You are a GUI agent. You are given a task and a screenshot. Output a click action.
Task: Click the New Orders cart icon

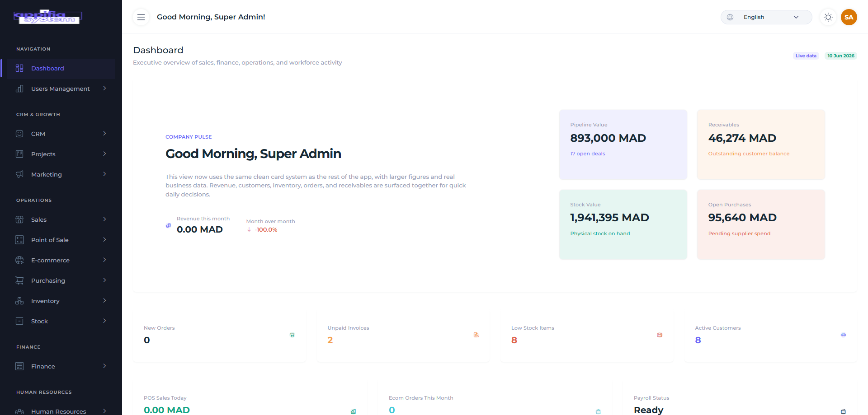pos(292,335)
